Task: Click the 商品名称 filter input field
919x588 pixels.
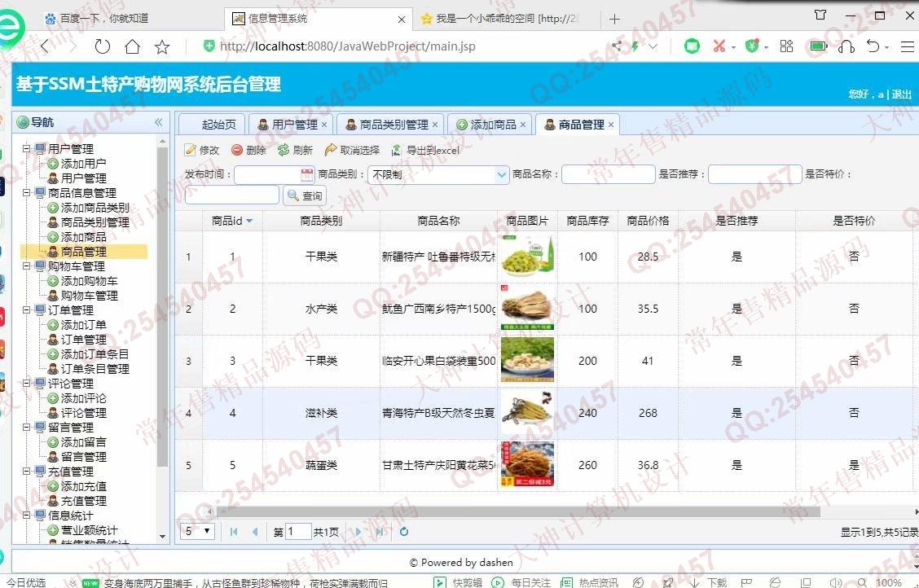Action: click(x=608, y=174)
